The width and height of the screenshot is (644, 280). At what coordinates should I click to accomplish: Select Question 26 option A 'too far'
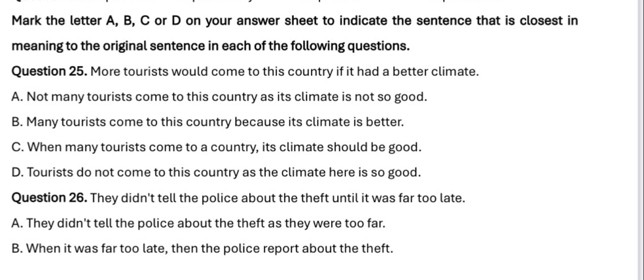click(199, 224)
